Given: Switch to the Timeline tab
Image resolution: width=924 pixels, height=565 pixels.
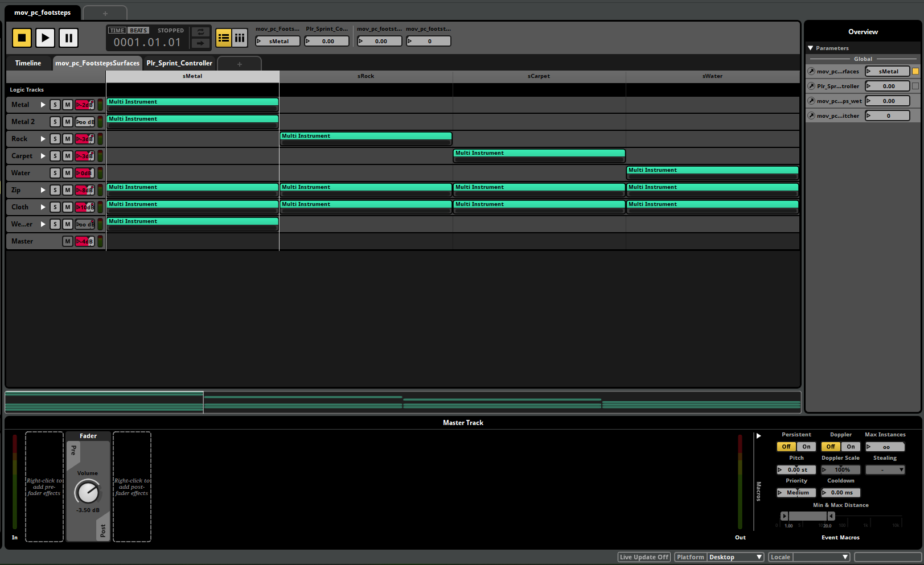Looking at the screenshot, I should (28, 63).
